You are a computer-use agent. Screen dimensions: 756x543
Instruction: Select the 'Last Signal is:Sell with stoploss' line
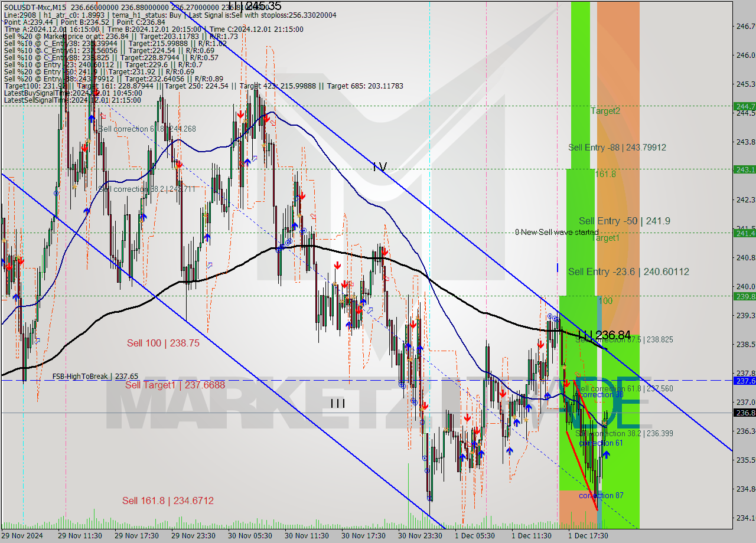pos(261,15)
